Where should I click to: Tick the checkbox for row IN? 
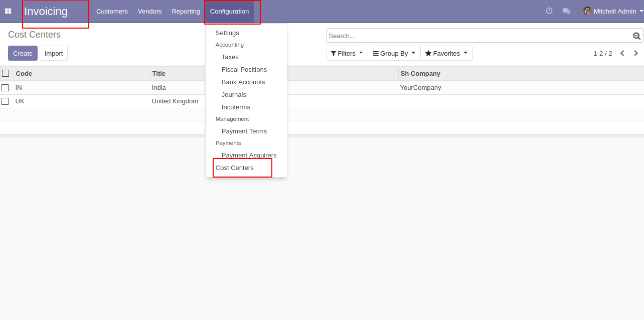coord(5,88)
